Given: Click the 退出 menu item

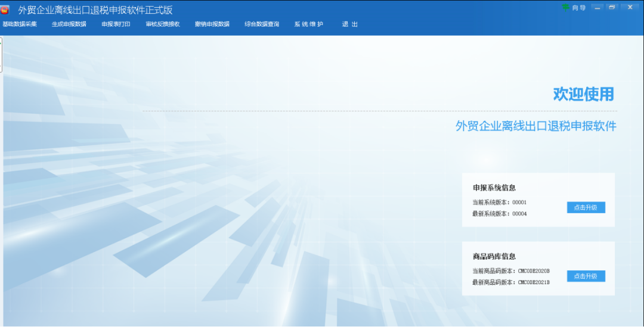Looking at the screenshot, I should (x=350, y=24).
